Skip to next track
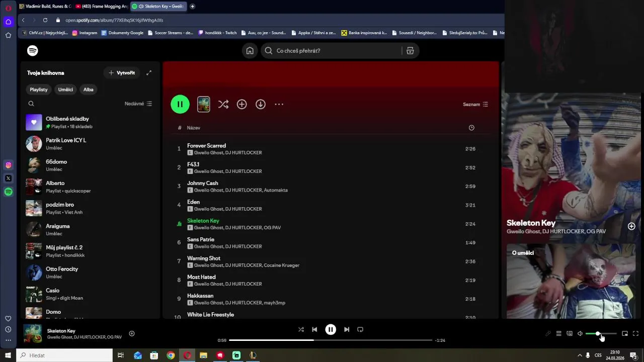644x362 pixels. click(347, 330)
